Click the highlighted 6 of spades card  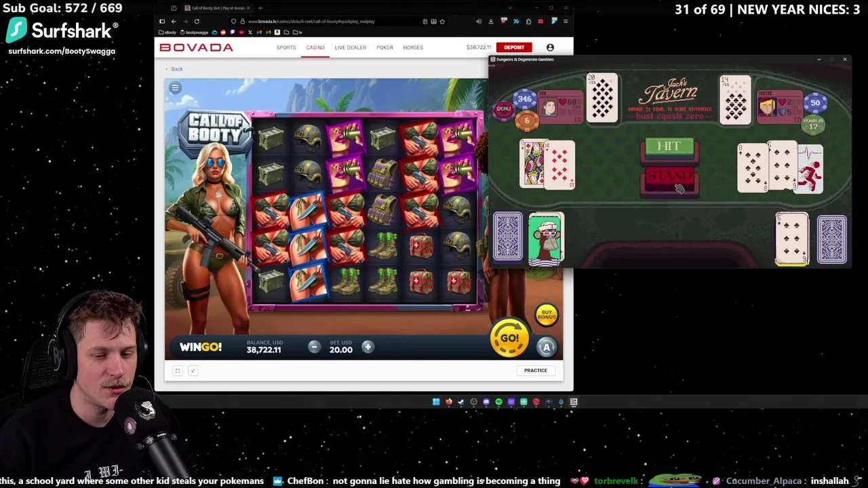click(x=792, y=239)
